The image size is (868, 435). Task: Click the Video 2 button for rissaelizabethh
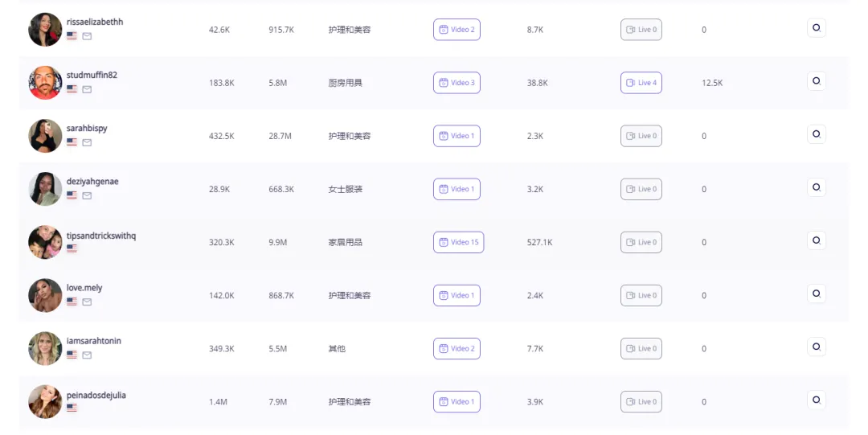click(x=457, y=30)
